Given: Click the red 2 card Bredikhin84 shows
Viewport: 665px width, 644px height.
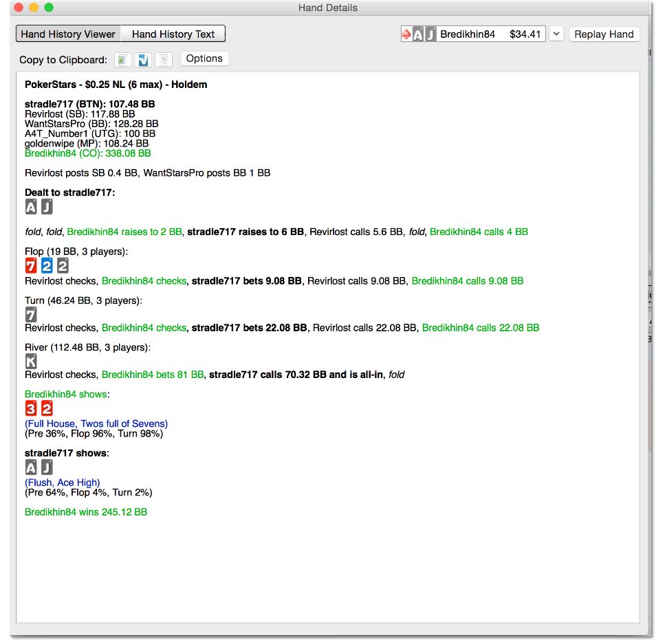Looking at the screenshot, I should [47, 409].
